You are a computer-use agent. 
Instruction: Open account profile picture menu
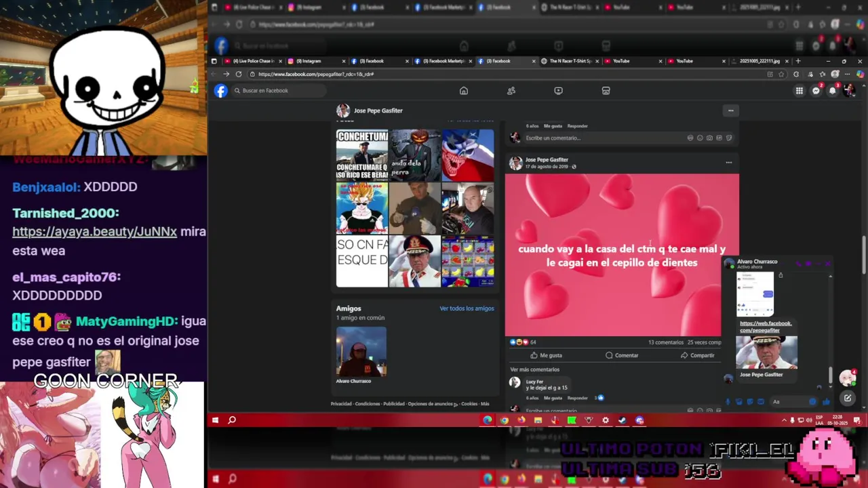pos(849,91)
